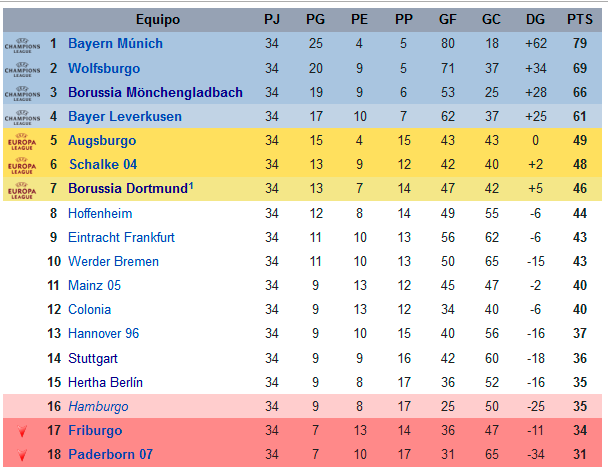Click red relegation arrow beside Friburgo
Viewport: 608px width, 471px height.
coord(22,431)
